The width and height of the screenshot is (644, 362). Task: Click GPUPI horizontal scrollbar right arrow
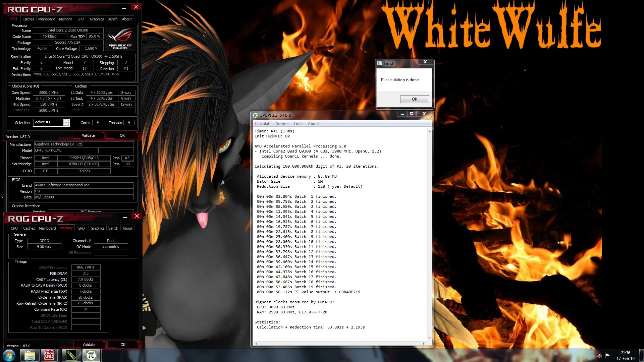pos(424,344)
